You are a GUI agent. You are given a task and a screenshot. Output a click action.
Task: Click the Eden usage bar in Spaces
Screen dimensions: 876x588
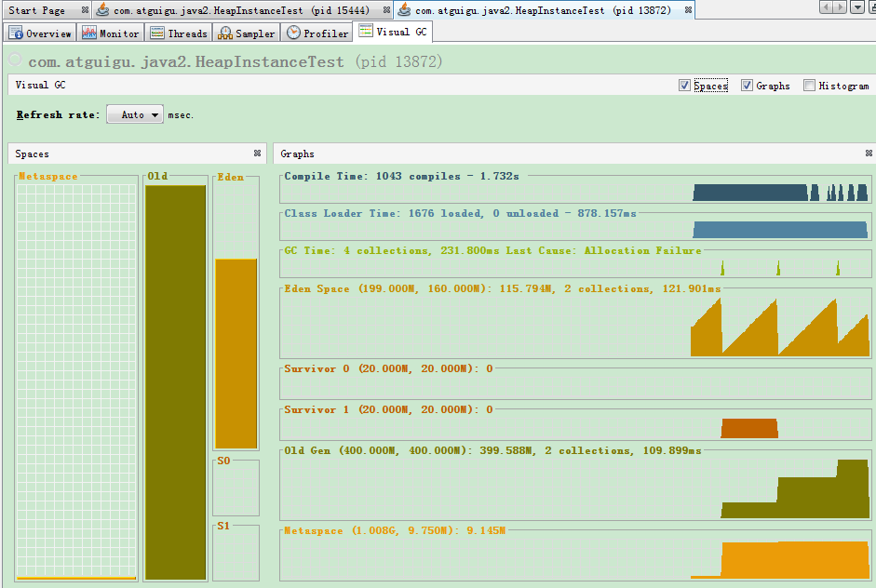point(236,354)
